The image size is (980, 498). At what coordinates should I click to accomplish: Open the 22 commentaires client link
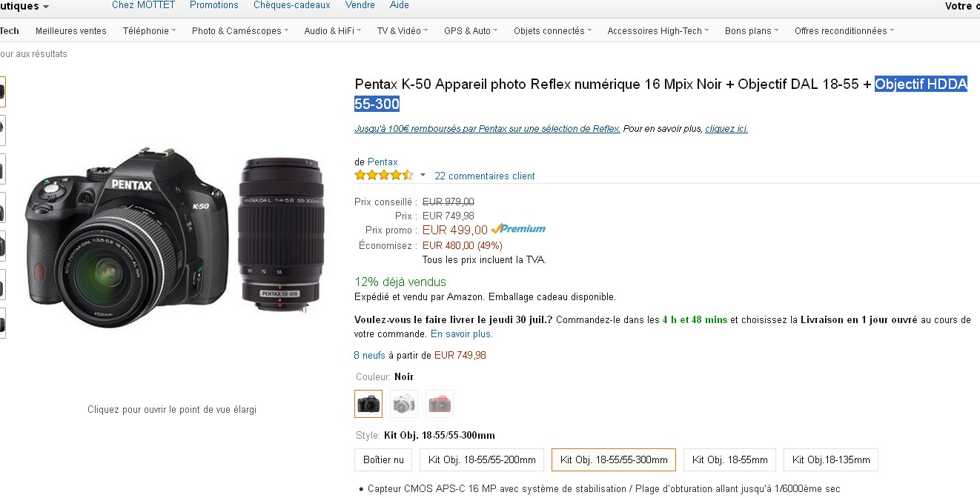[x=485, y=176]
